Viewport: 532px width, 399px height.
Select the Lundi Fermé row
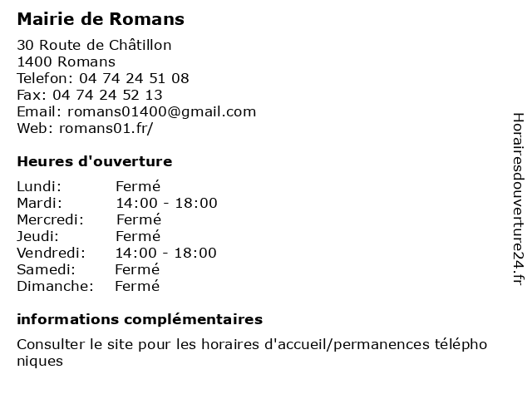89,186
